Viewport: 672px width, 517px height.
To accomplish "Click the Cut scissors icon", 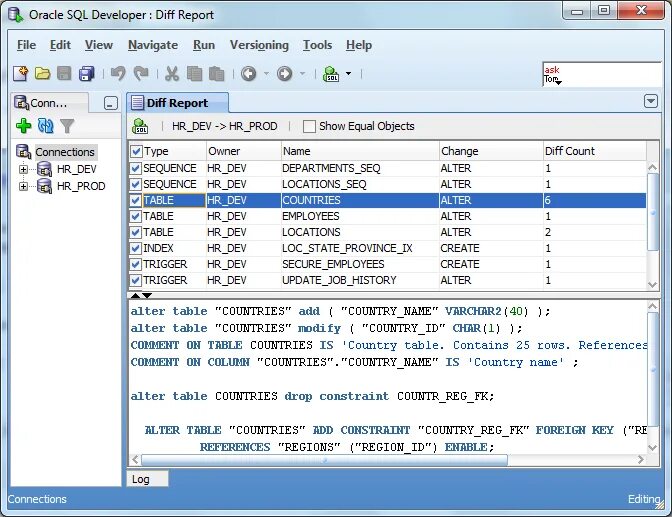I will point(172,74).
